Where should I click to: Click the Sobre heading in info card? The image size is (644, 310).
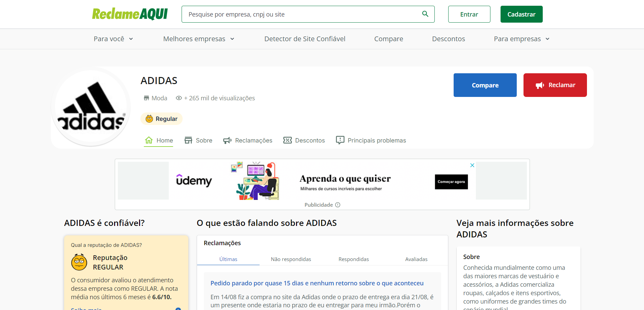(x=472, y=257)
